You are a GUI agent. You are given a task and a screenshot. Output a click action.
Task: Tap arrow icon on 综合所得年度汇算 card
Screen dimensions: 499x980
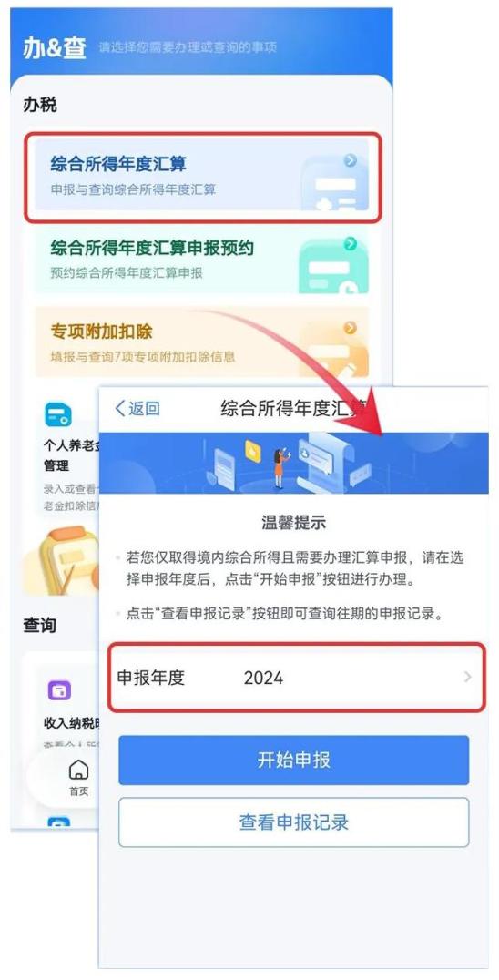click(351, 160)
